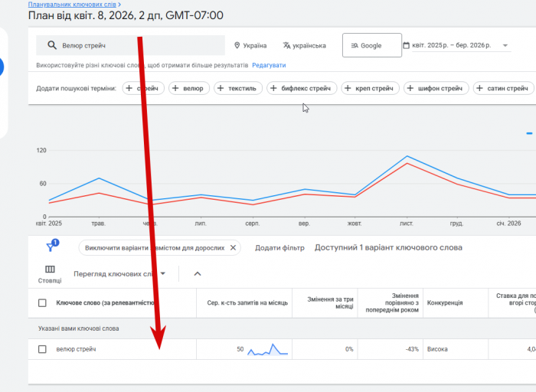Image resolution: width=536 pixels, height=392 pixels.
Task: Click the language translate icon
Action: (x=286, y=45)
